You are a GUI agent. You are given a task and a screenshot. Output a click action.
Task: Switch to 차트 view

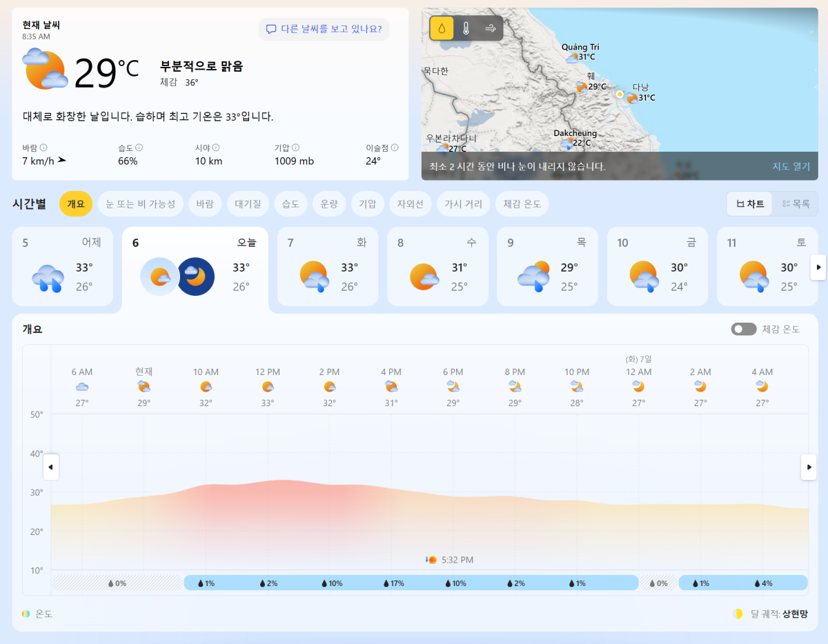coord(750,204)
